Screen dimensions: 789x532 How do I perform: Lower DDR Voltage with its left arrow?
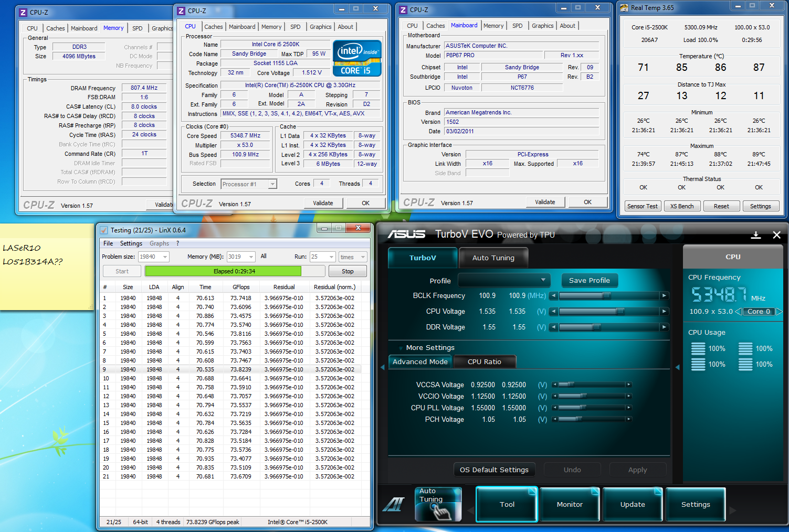click(553, 327)
